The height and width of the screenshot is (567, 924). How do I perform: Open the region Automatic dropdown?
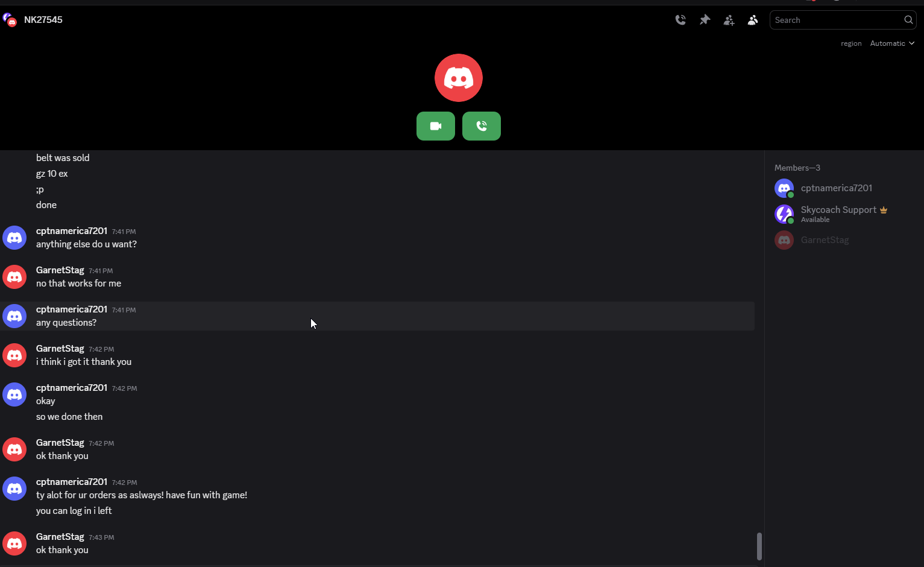(892, 43)
